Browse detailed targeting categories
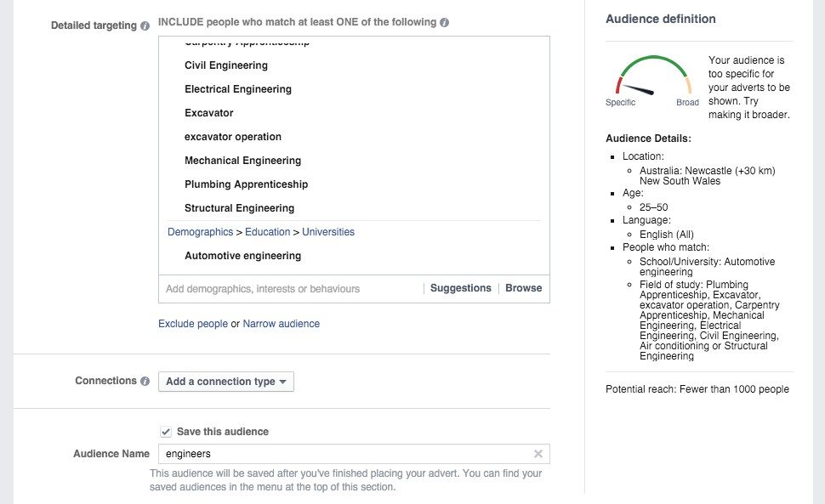825x504 pixels. click(523, 288)
